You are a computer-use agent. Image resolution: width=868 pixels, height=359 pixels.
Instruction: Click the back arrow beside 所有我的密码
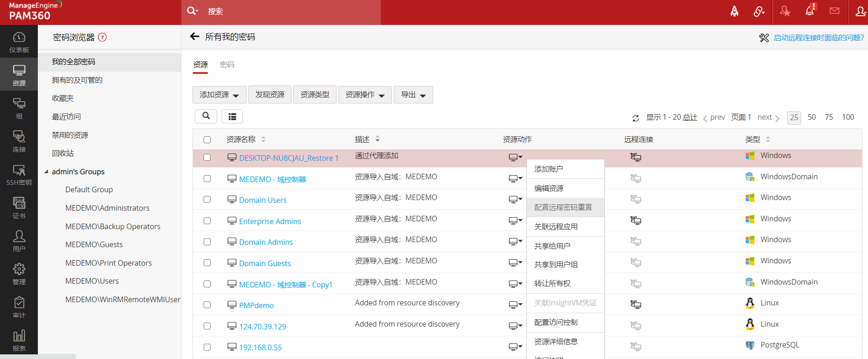coord(195,37)
